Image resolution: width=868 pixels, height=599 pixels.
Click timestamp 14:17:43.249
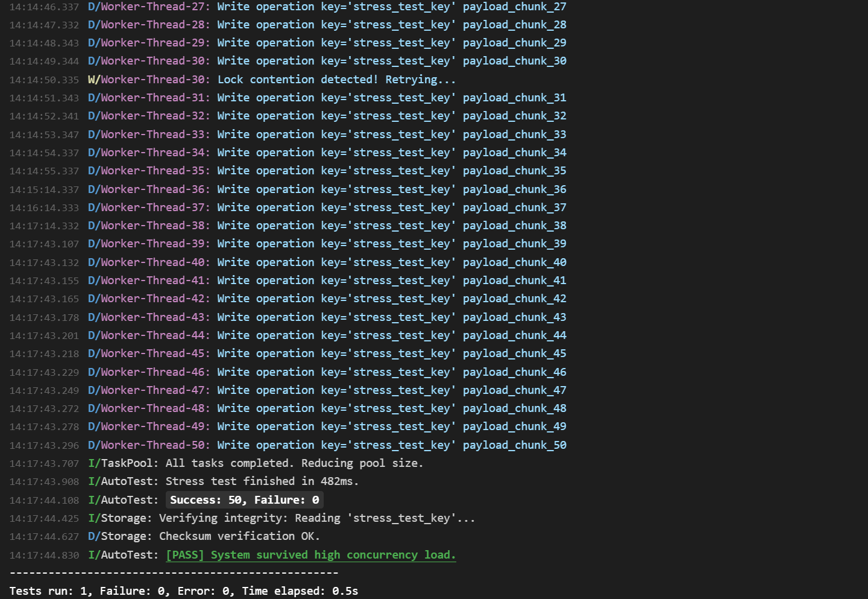(x=44, y=391)
